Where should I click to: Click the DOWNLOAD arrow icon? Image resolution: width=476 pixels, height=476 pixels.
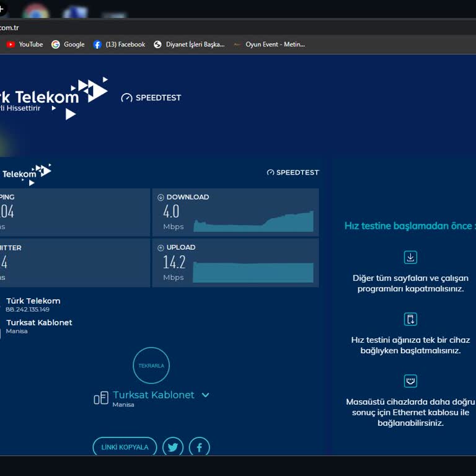coord(161,198)
